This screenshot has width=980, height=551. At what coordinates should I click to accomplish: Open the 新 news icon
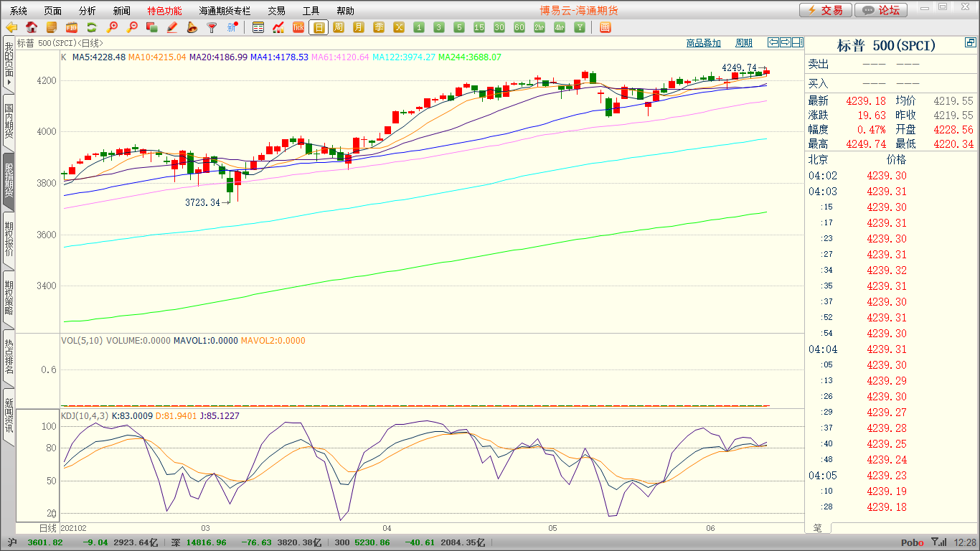pos(232,28)
